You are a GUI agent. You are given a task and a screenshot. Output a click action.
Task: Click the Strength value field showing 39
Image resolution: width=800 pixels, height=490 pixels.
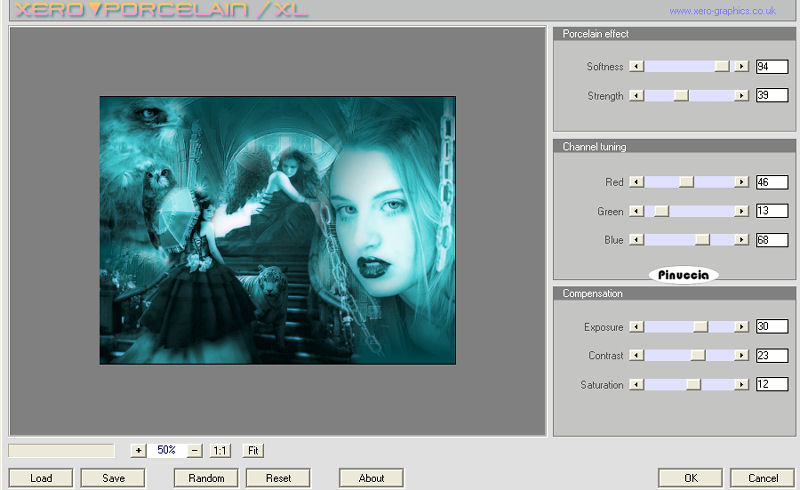(772, 95)
